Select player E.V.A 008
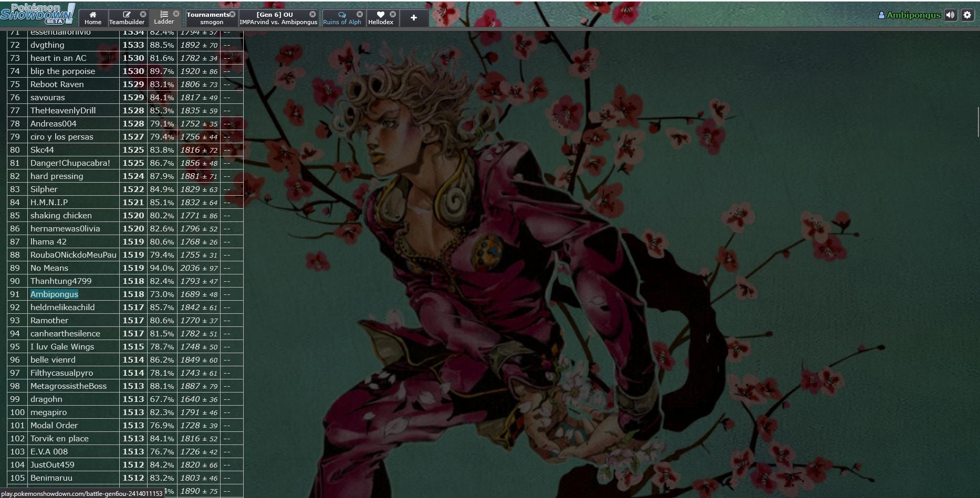Image resolution: width=980 pixels, height=498 pixels. [x=49, y=452]
